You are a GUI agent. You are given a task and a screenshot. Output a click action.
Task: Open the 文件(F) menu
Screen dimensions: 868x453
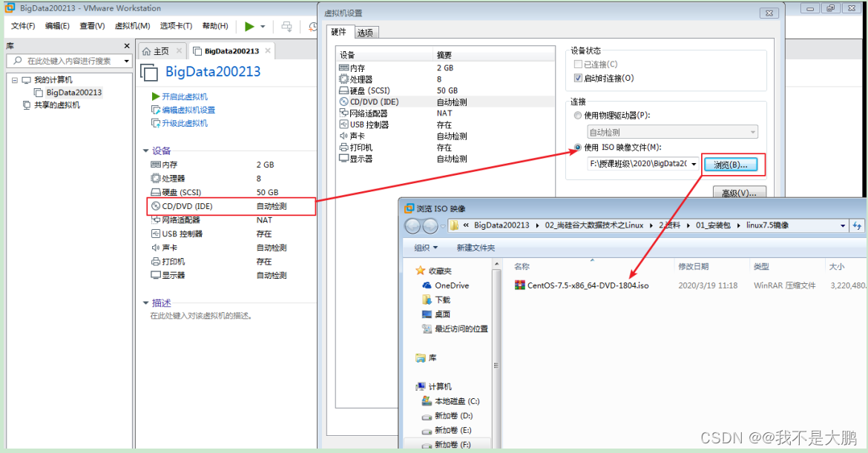[23, 26]
